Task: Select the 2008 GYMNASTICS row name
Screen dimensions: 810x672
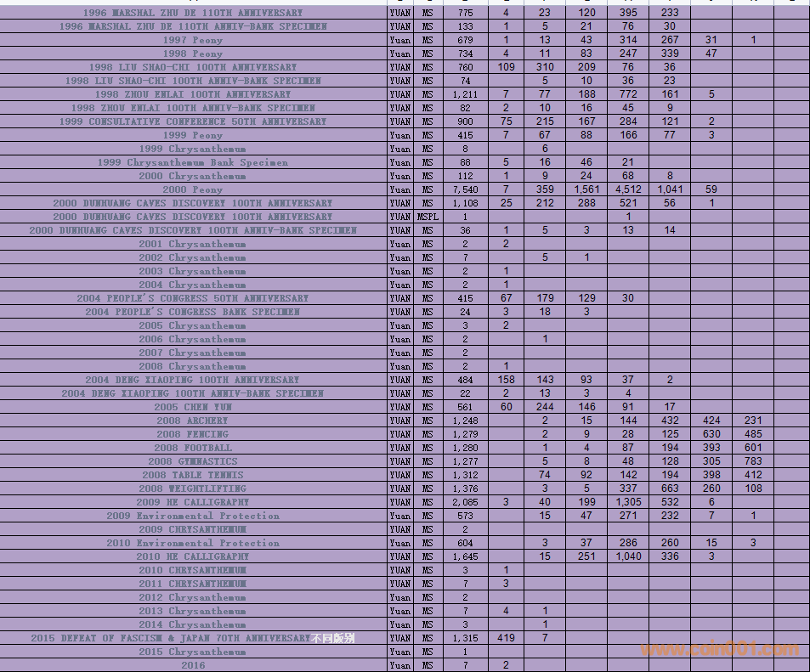Action: 192,461
